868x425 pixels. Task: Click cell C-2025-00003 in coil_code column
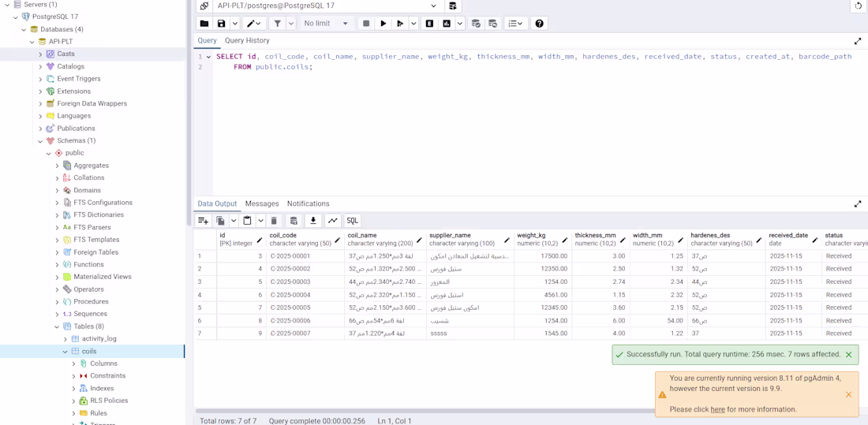click(x=305, y=282)
